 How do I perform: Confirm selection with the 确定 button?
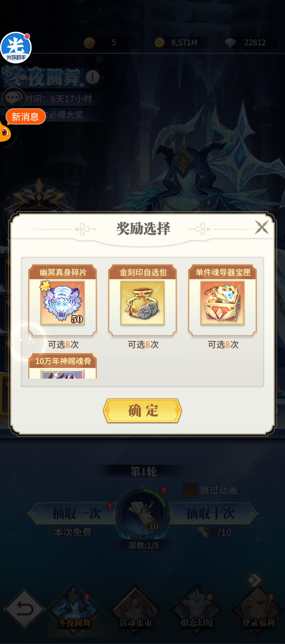click(142, 411)
